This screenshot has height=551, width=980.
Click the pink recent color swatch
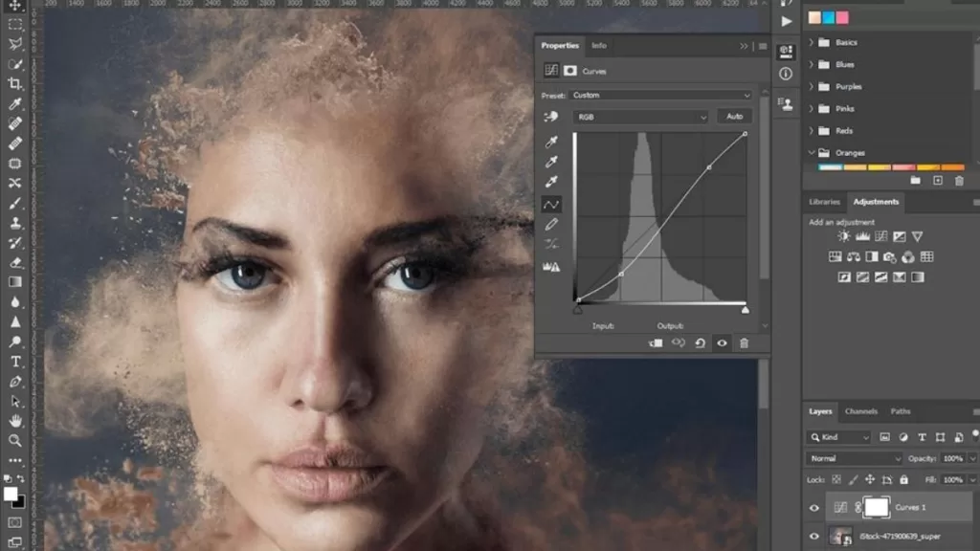pyautogui.click(x=842, y=18)
